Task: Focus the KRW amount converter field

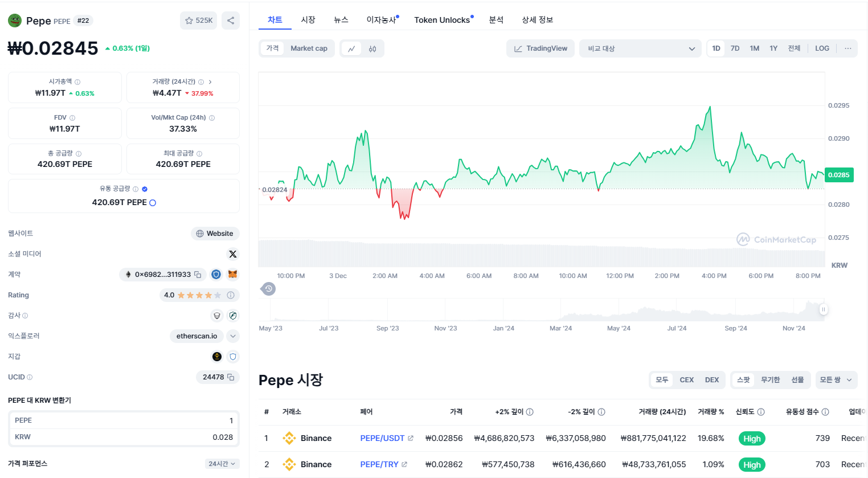Action: [124, 437]
